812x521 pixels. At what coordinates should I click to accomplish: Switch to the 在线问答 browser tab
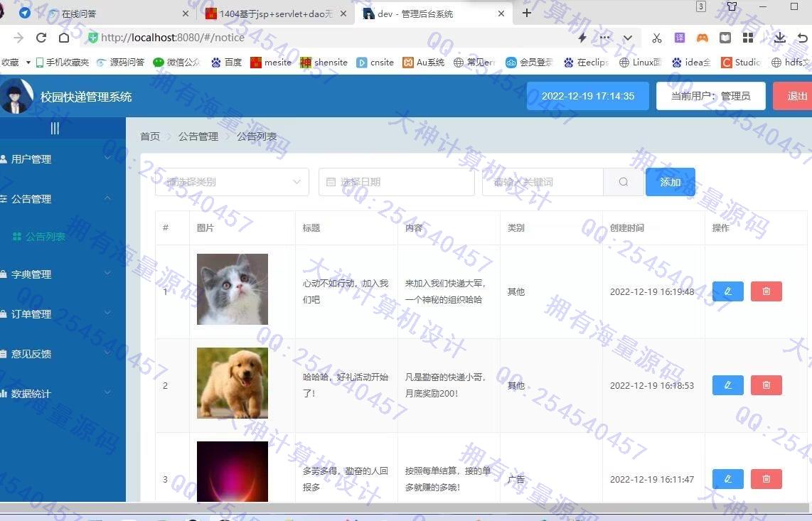pyautogui.click(x=114, y=14)
